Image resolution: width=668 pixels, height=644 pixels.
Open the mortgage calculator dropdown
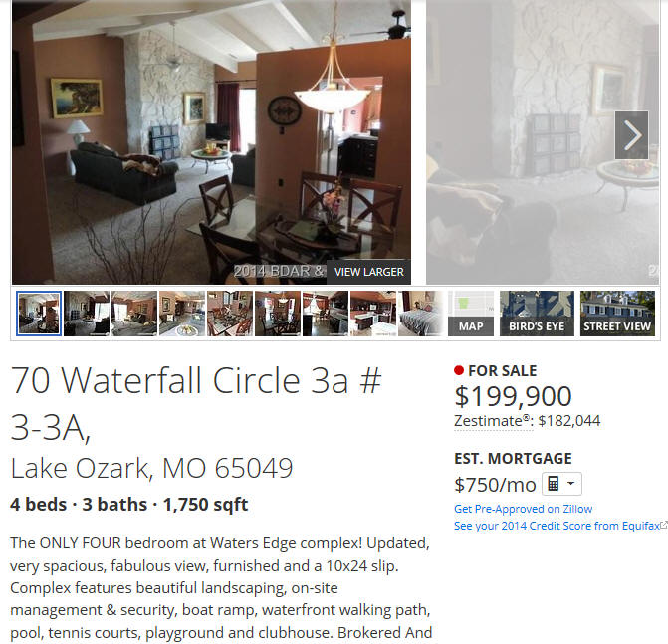[x=561, y=484]
